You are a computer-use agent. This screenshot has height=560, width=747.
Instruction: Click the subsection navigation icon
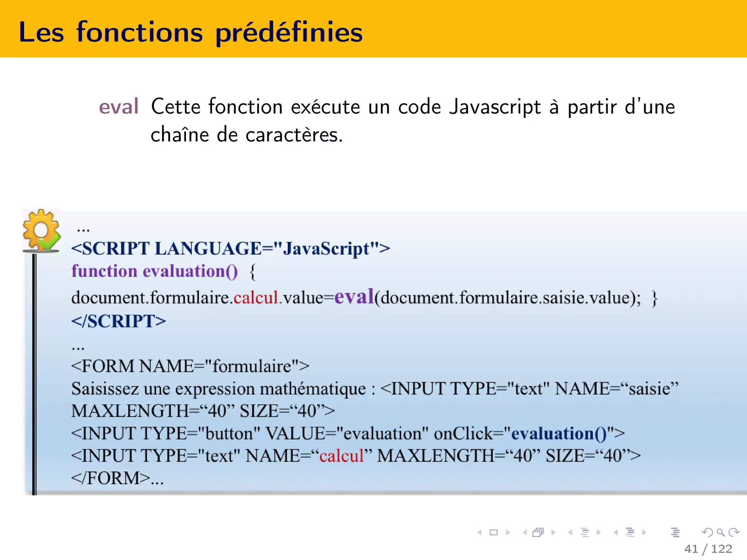click(585, 533)
